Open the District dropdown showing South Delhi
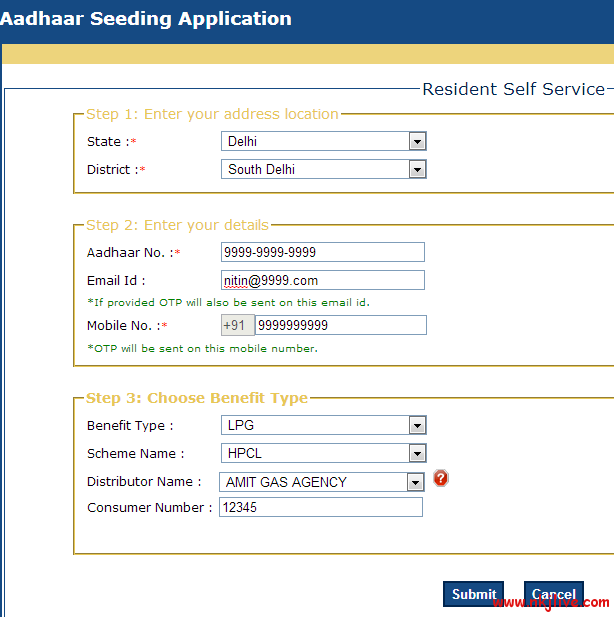This screenshot has width=614, height=617. coord(324,169)
